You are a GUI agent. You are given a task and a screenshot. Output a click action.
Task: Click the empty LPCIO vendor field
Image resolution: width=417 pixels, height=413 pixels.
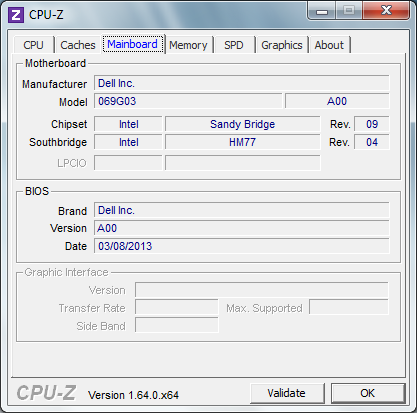click(128, 163)
